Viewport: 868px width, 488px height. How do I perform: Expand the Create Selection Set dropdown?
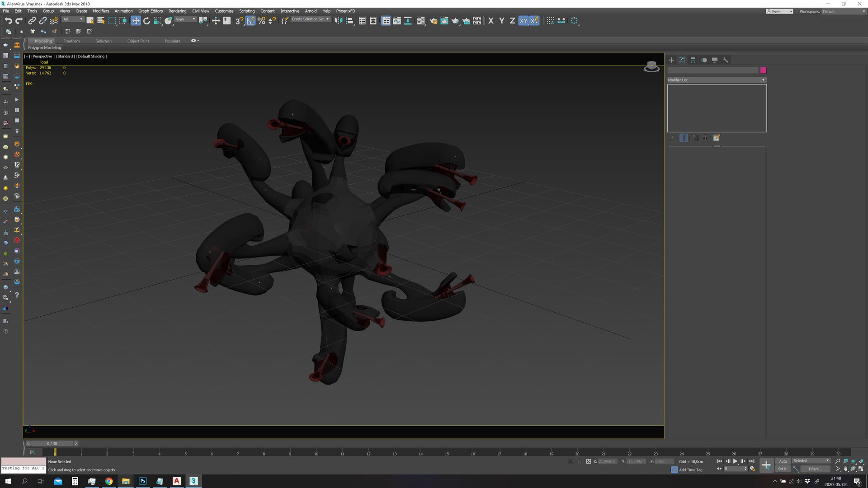(310, 19)
